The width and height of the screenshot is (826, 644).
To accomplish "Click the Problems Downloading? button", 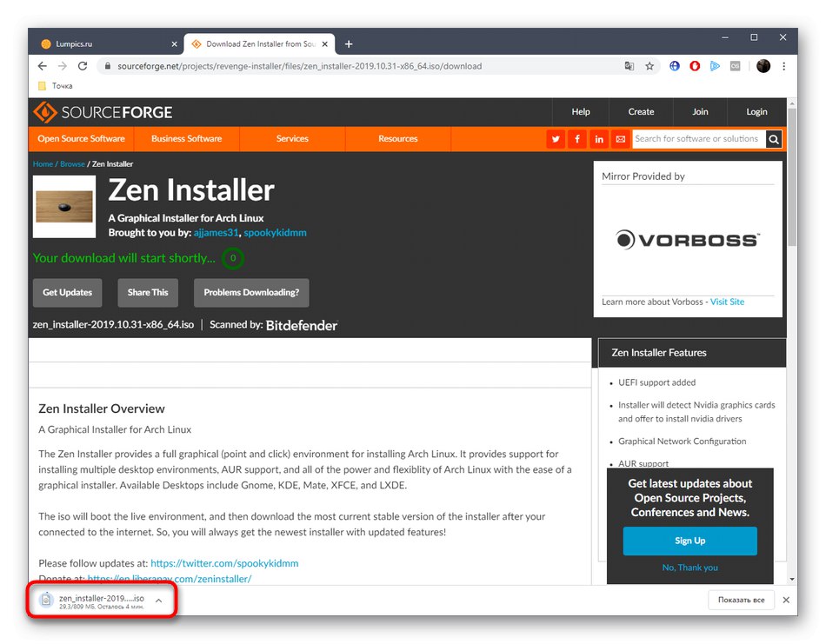I will point(251,293).
